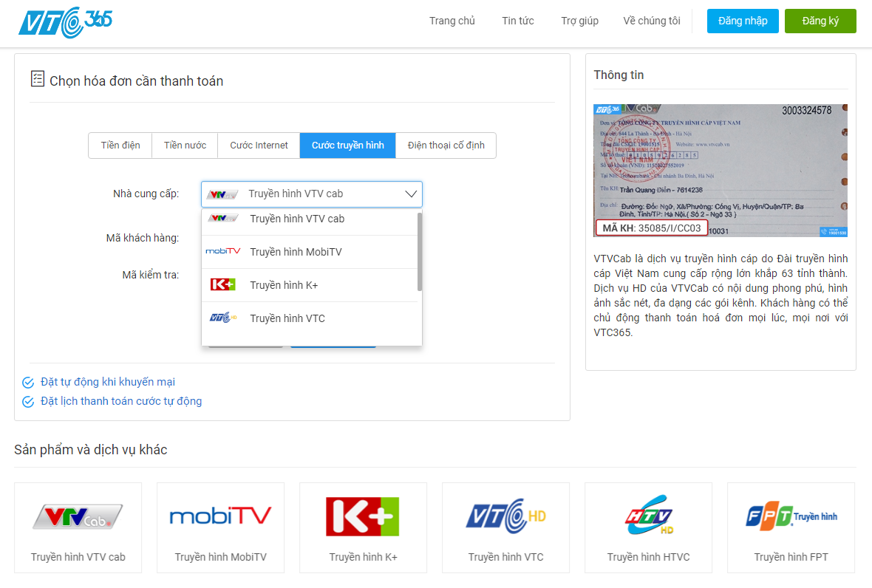
Task: Toggle Đặt lịch thanh toán cước tự động
Action: point(28,402)
